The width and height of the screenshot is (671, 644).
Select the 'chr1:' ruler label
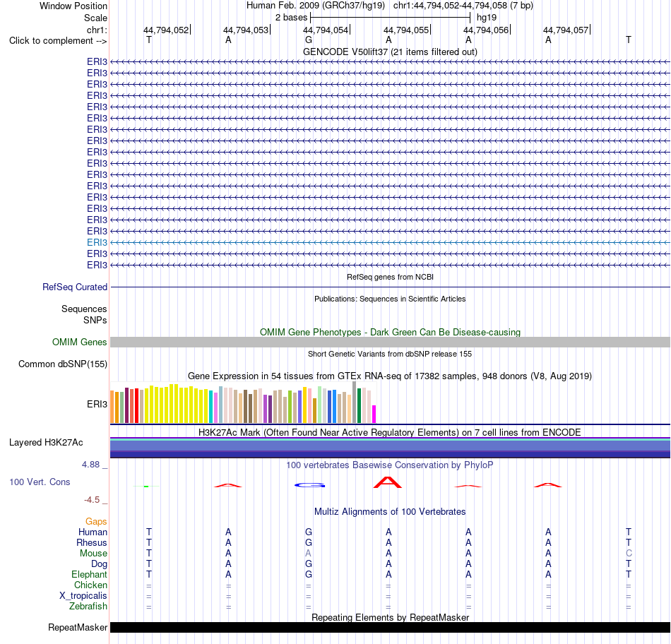click(x=97, y=30)
